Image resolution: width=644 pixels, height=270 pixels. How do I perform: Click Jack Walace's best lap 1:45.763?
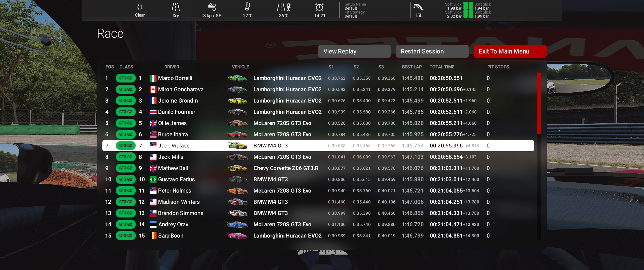click(412, 146)
